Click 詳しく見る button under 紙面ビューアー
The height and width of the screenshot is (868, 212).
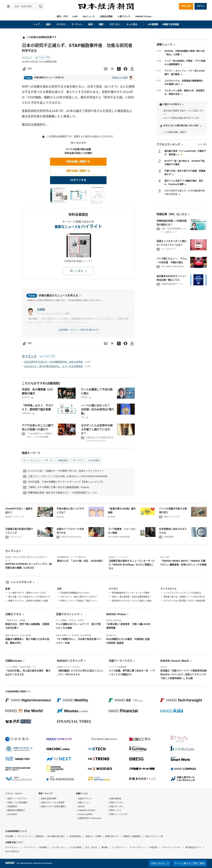tap(78, 271)
